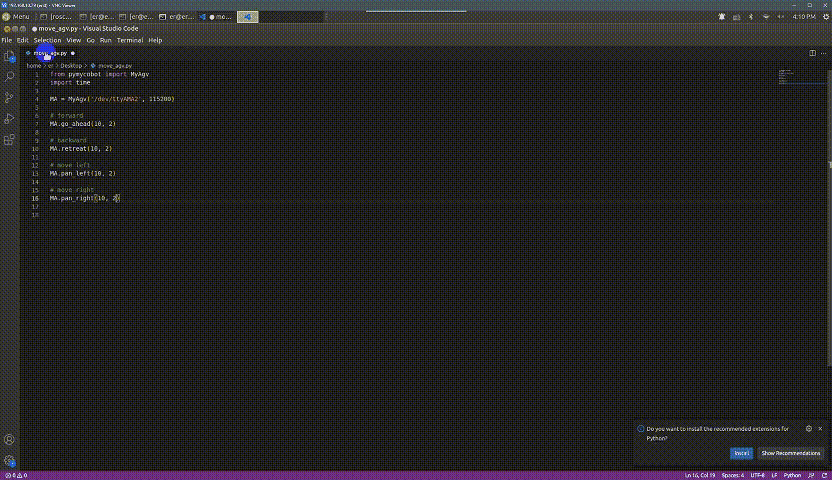The image size is (832, 480).
Task: Click the notifications bell in status bar
Action: click(824, 476)
